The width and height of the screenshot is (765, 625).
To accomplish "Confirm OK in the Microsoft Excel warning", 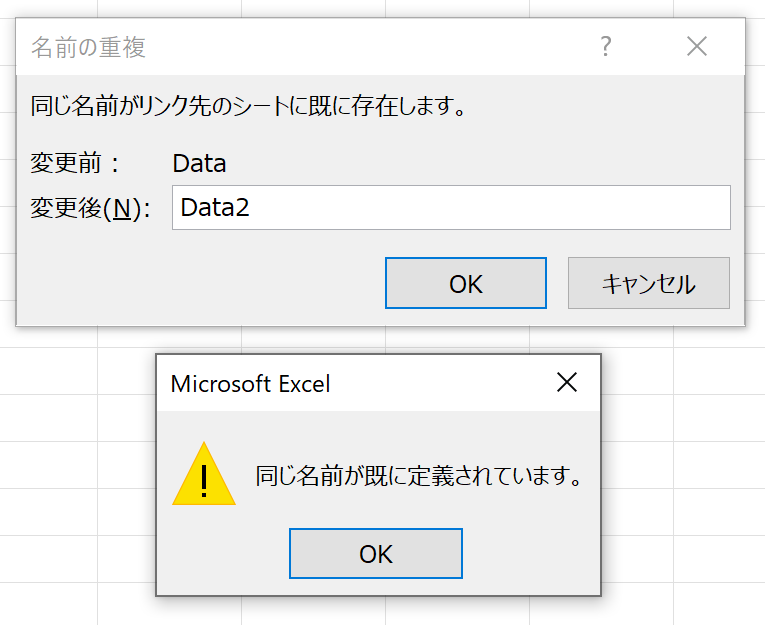I will [376, 553].
